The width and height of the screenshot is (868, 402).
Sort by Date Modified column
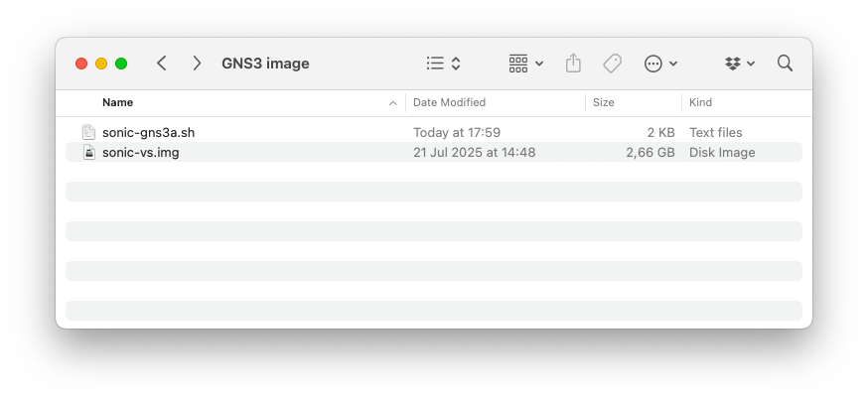(449, 102)
